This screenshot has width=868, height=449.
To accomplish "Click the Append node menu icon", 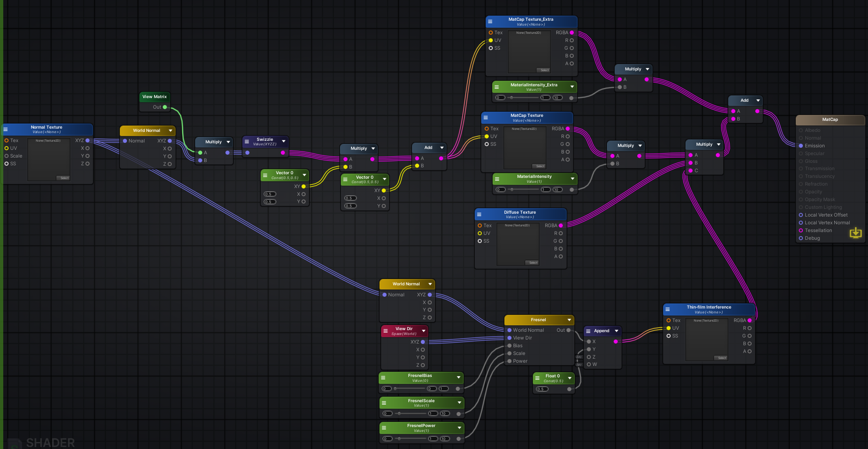I will pyautogui.click(x=588, y=331).
